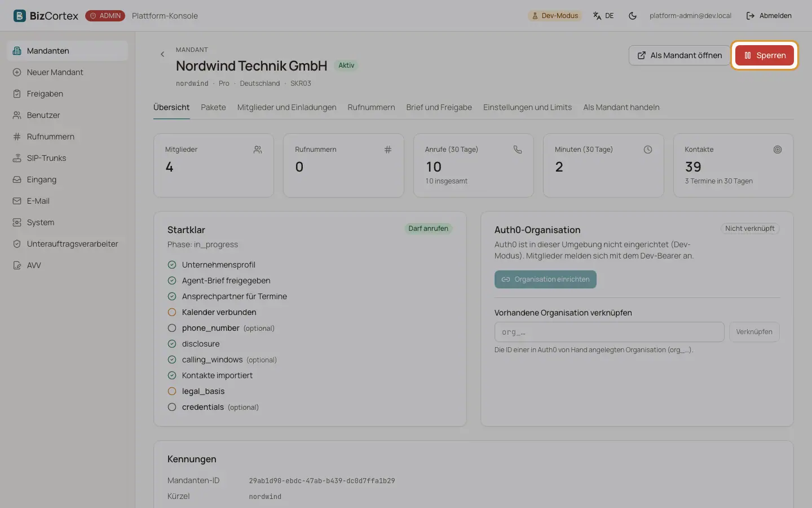Open Einstellungen und Limits tab

(x=527, y=107)
